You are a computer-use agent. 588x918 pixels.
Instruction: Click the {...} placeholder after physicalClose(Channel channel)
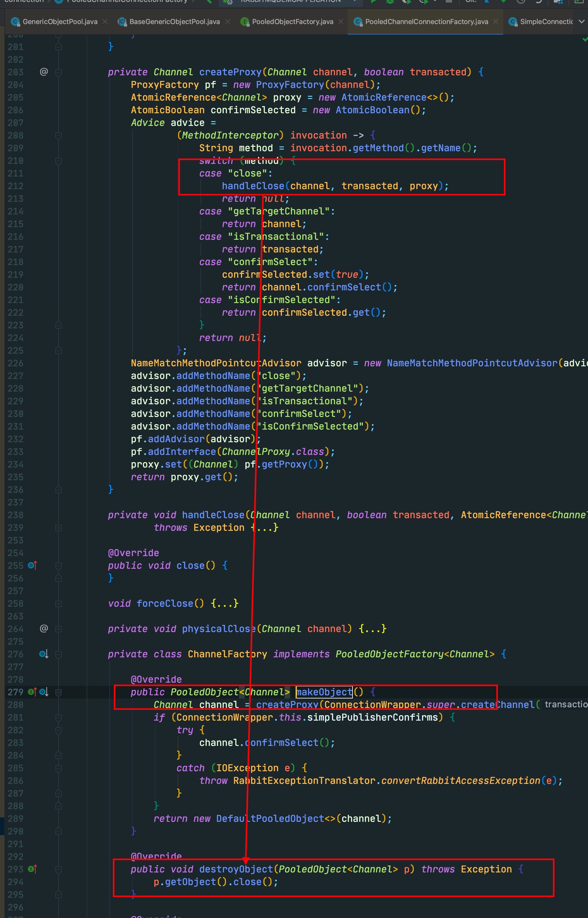(x=373, y=629)
